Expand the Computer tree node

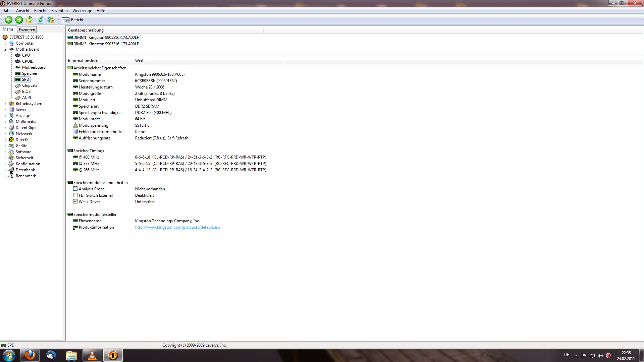[x=6, y=44]
